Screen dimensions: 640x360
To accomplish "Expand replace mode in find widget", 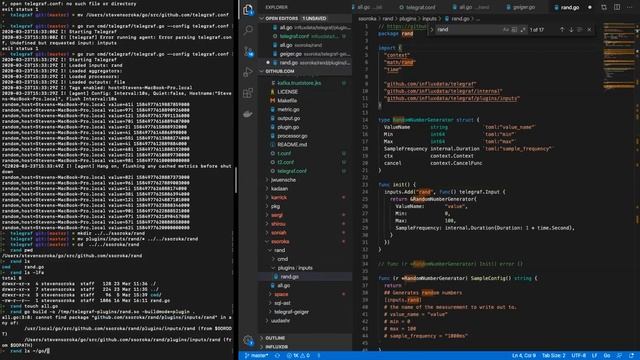I will click(431, 30).
